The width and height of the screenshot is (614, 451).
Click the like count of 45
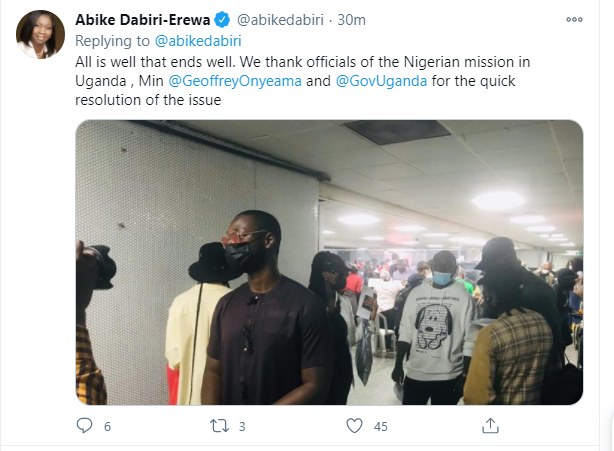click(x=380, y=427)
